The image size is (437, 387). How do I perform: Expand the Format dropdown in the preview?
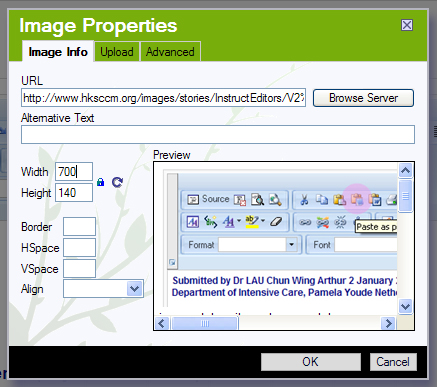[291, 245]
